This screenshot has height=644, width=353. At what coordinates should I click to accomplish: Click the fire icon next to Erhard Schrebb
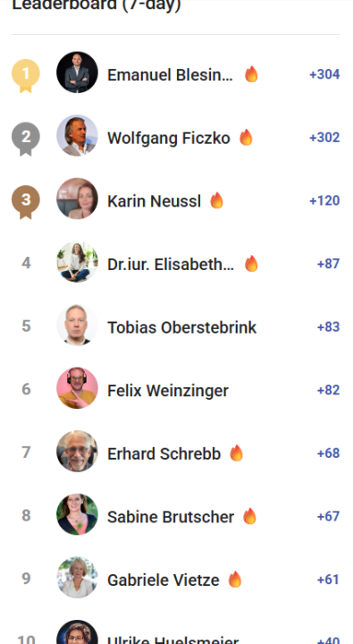pyautogui.click(x=236, y=453)
